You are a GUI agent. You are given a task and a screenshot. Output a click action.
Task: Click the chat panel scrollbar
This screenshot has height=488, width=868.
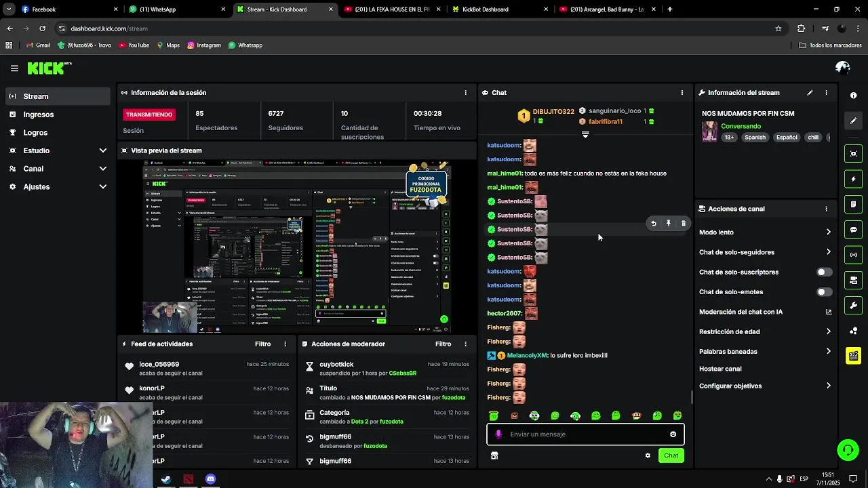click(x=692, y=397)
